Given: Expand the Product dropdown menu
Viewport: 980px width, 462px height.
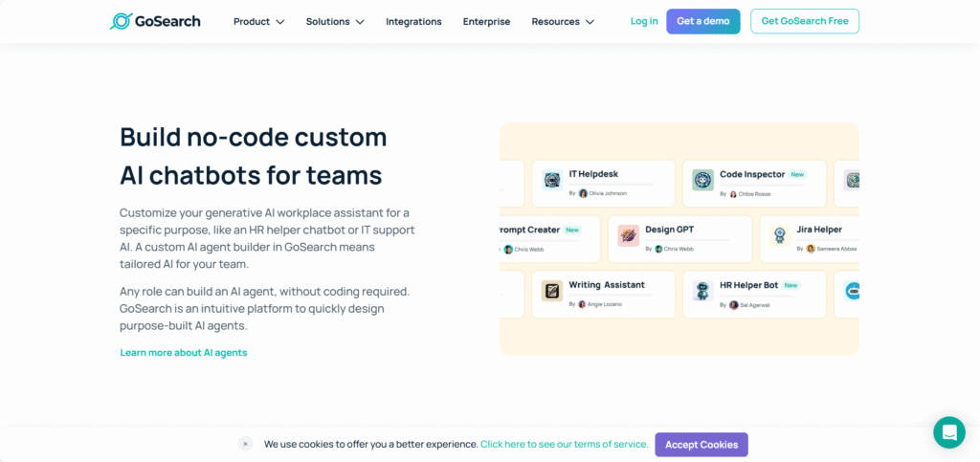Looking at the screenshot, I should tap(258, 21).
